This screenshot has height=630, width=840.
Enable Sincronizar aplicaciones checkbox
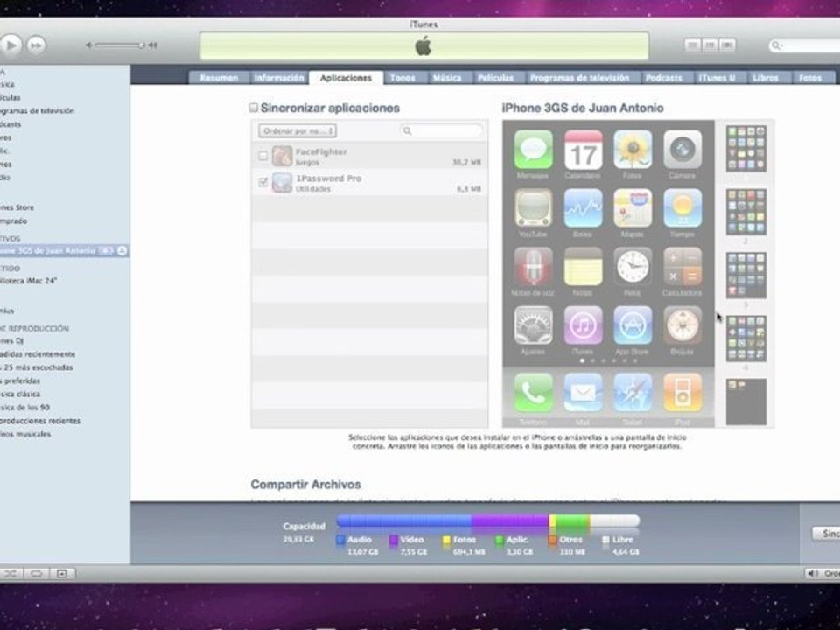(254, 108)
